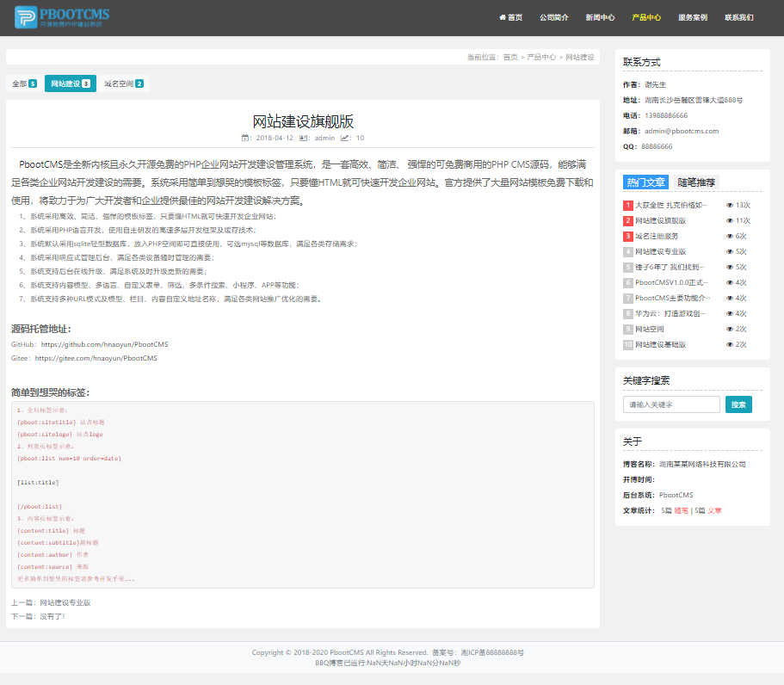Click the footer ICP 备案号 text
784x685 pixels.
pyautogui.click(x=478, y=652)
